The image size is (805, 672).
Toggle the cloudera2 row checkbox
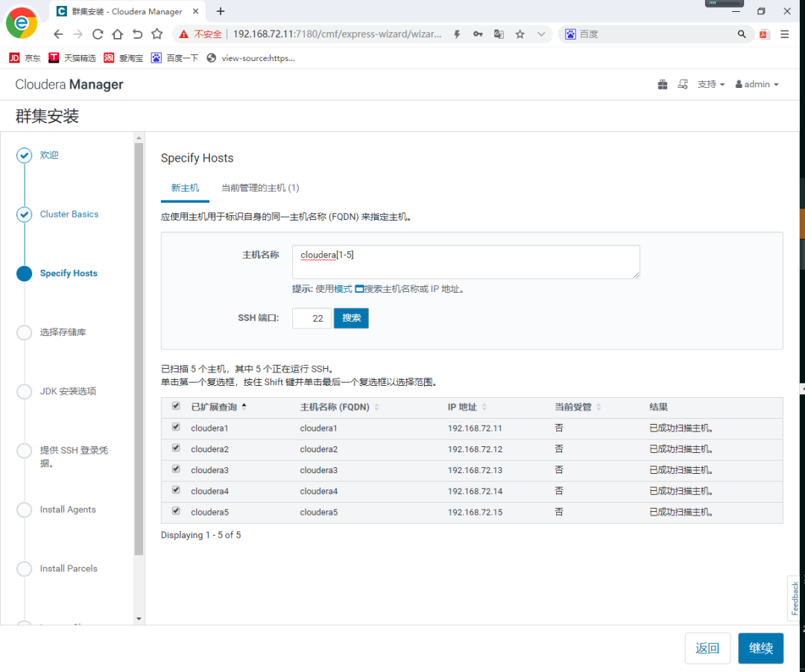click(176, 448)
